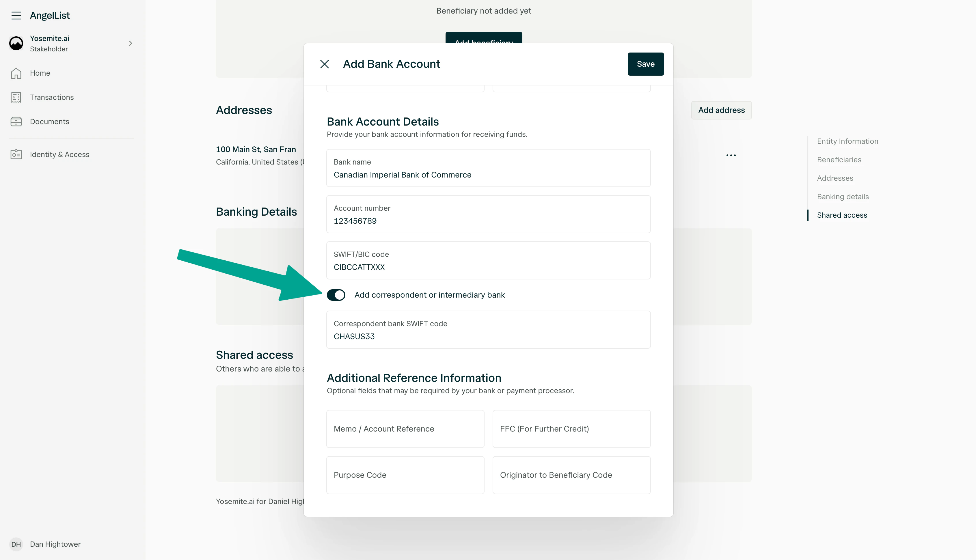Expand the Yosemite.ai stakeholder chevron
Image resolution: width=976 pixels, height=560 pixels.
[x=131, y=43]
